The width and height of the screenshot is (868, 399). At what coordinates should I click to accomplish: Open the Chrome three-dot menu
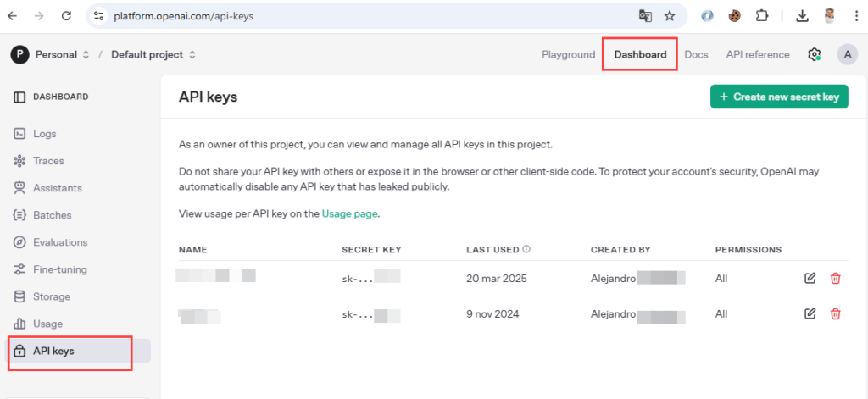coord(856,16)
